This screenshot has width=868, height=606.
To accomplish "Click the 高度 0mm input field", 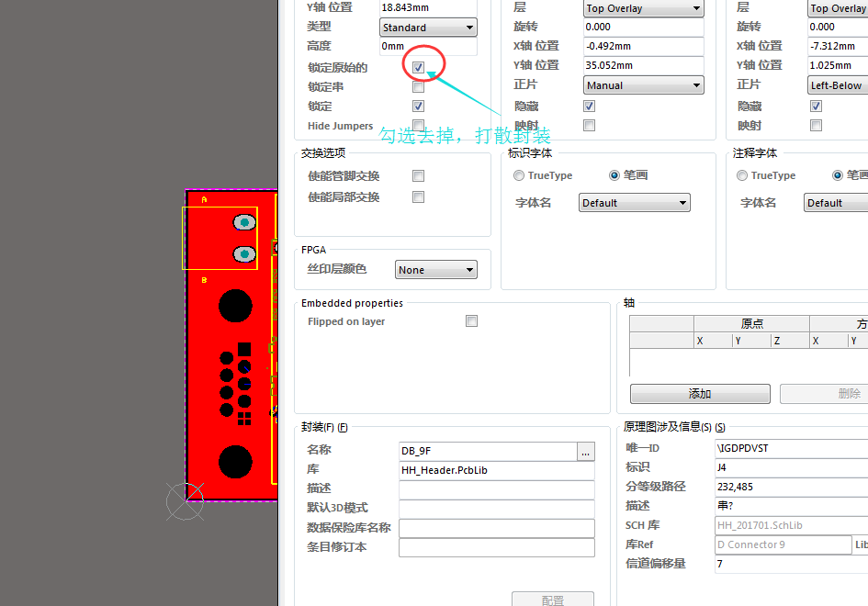I will coord(428,46).
